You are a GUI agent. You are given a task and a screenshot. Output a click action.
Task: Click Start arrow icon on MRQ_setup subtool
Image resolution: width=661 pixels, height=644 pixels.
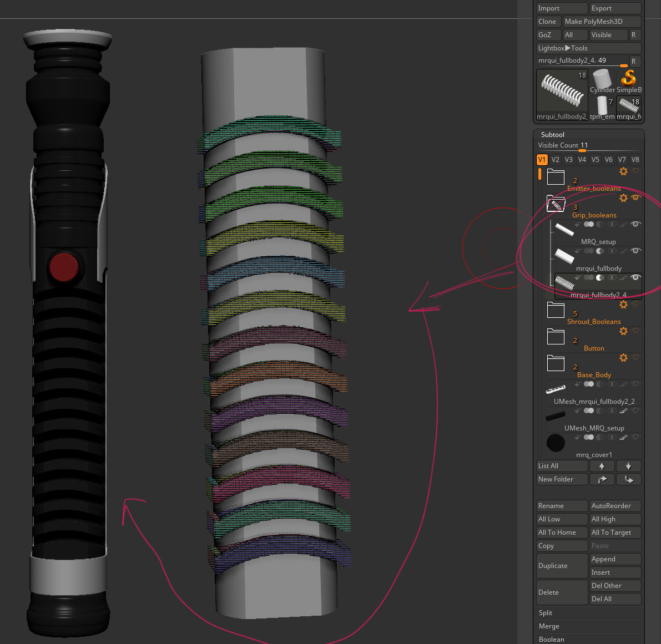(x=578, y=225)
